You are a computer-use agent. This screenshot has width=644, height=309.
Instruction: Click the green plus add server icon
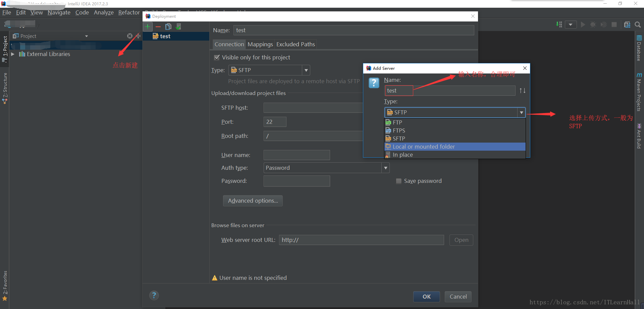(x=148, y=27)
